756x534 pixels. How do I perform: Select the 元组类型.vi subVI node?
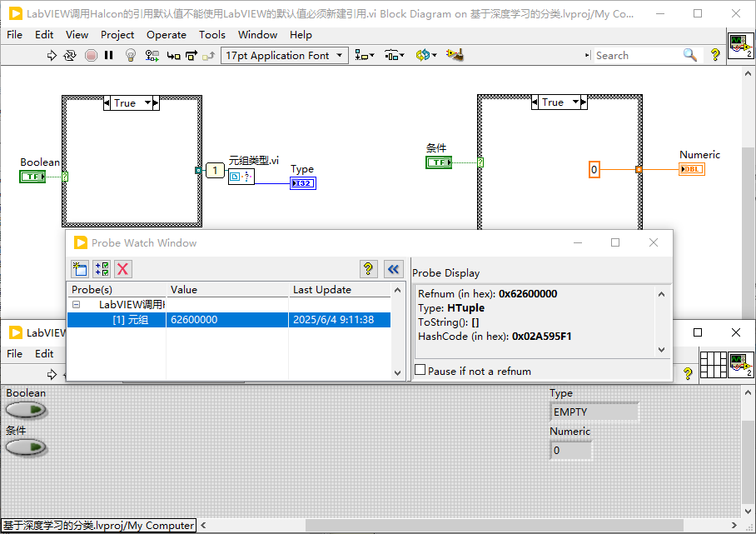[241, 177]
